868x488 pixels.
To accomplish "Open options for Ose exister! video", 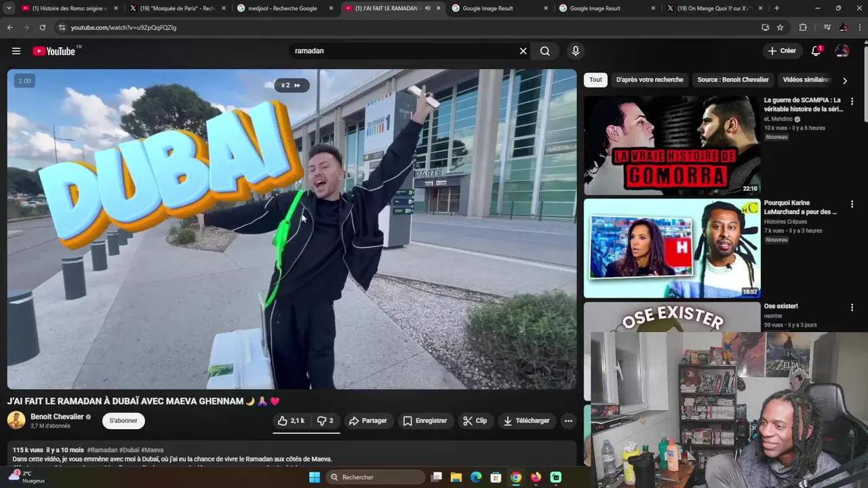I will tap(852, 307).
